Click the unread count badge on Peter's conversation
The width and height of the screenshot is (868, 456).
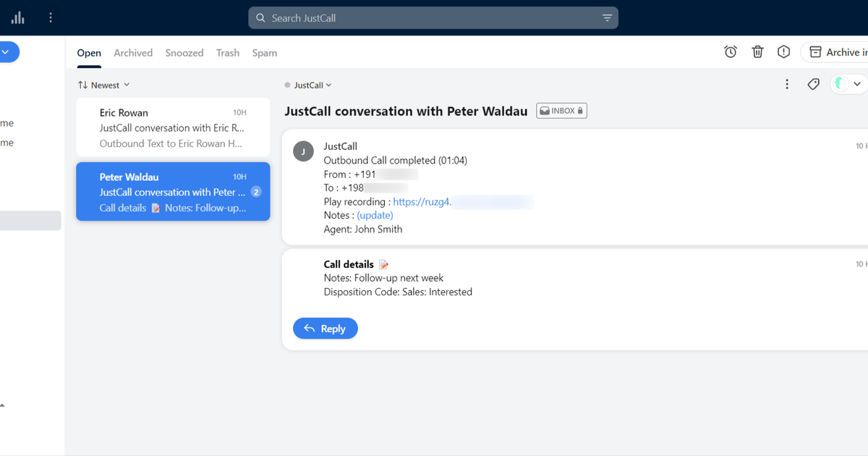point(255,192)
